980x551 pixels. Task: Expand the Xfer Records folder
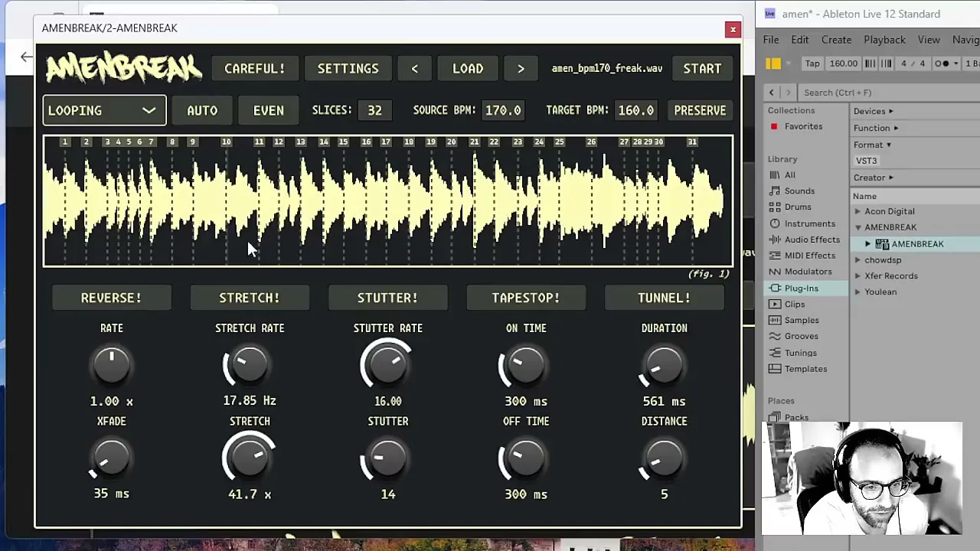pyautogui.click(x=857, y=276)
